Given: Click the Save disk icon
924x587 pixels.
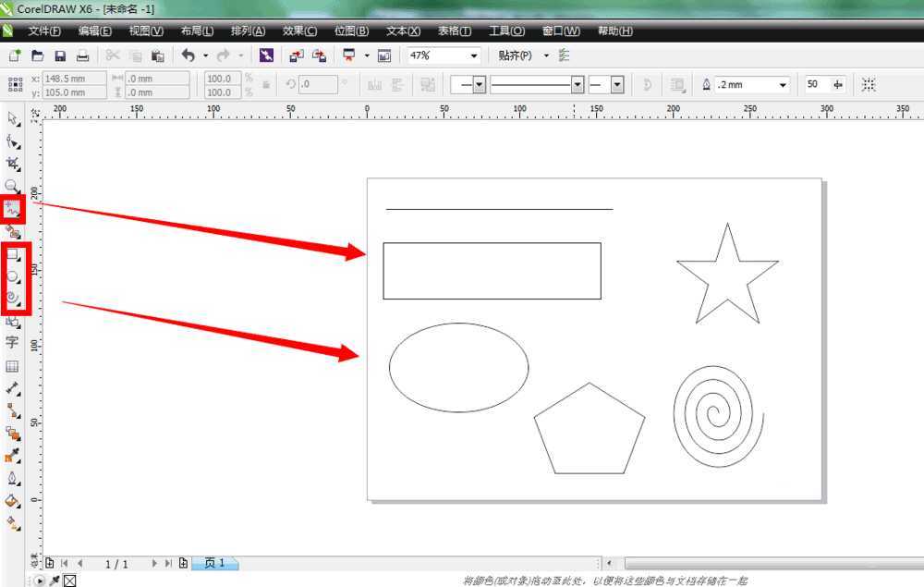Looking at the screenshot, I should pos(60,56).
